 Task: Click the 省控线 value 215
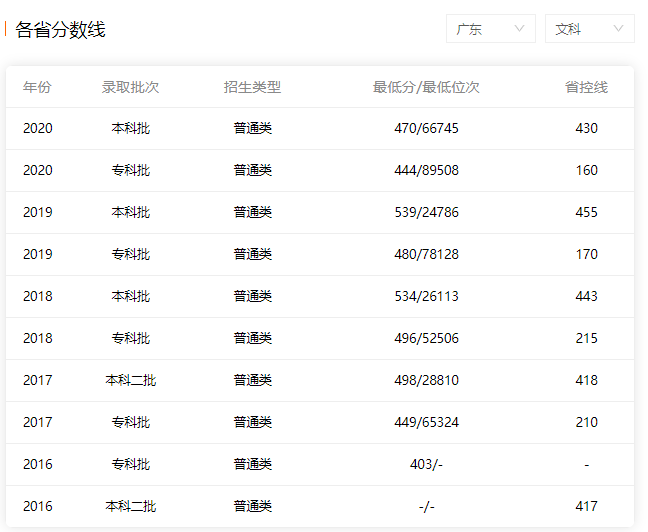(x=586, y=339)
